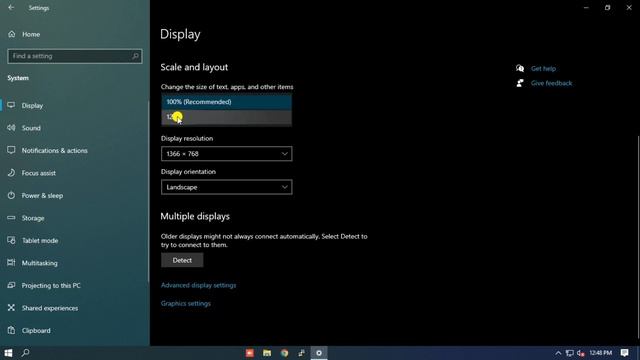640x360 pixels.
Task: Open Graphics settings link
Action: [x=186, y=303]
